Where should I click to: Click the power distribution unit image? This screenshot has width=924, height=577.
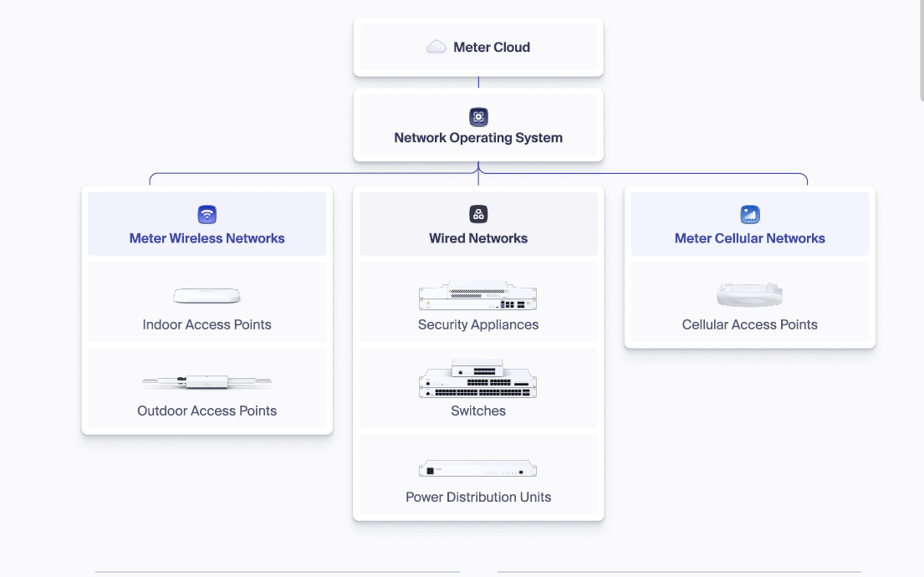tap(478, 468)
